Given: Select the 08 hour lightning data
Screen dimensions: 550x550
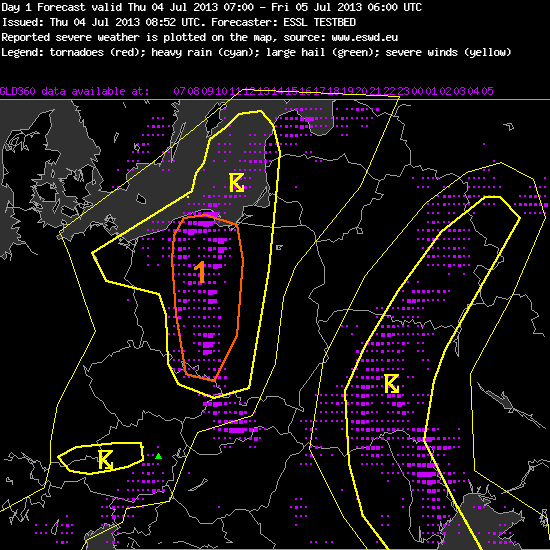Looking at the screenshot, I should [193, 91].
